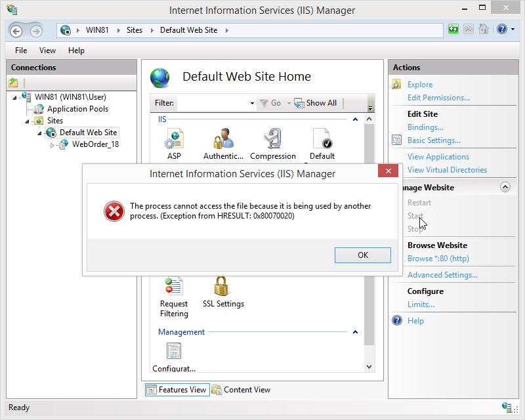525x420 pixels.
Task: Click the Explore folder icon in Actions
Action: click(397, 85)
